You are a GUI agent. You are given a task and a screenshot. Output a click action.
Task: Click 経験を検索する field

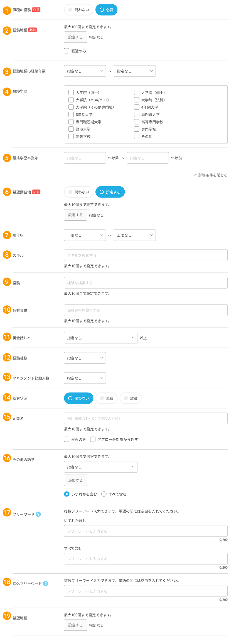[x=146, y=283]
